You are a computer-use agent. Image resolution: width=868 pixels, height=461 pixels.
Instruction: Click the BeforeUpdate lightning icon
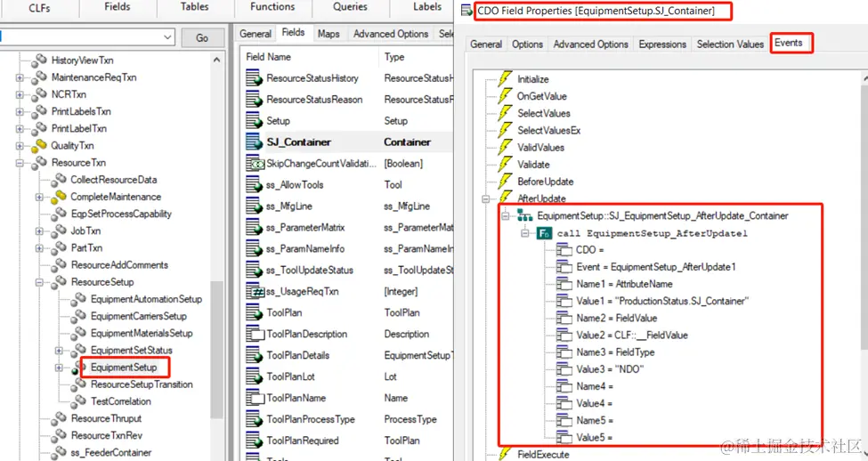[504, 182]
